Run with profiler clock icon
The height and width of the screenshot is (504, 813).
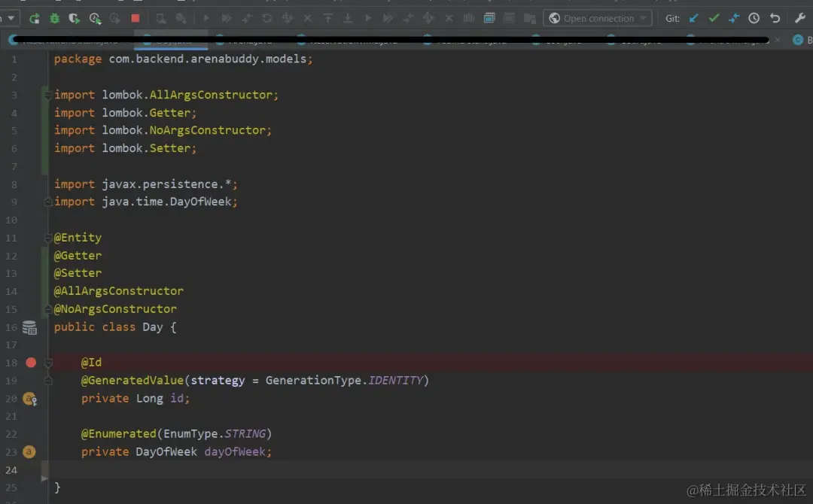click(x=95, y=19)
